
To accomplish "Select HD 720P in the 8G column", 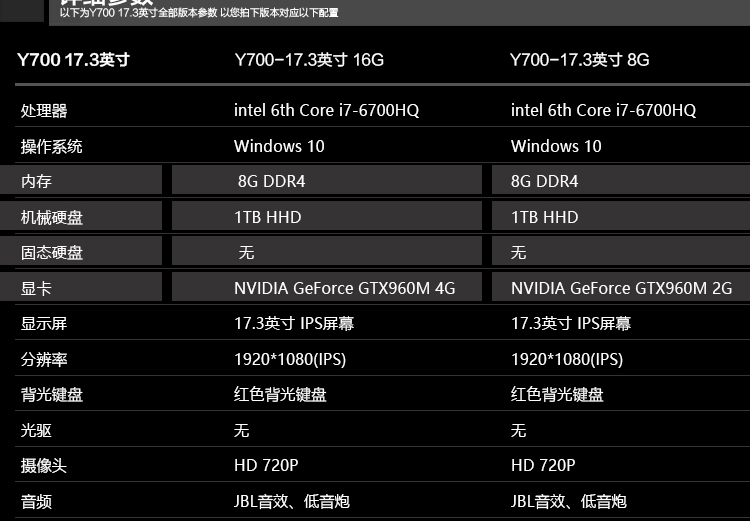I will click(543, 465).
